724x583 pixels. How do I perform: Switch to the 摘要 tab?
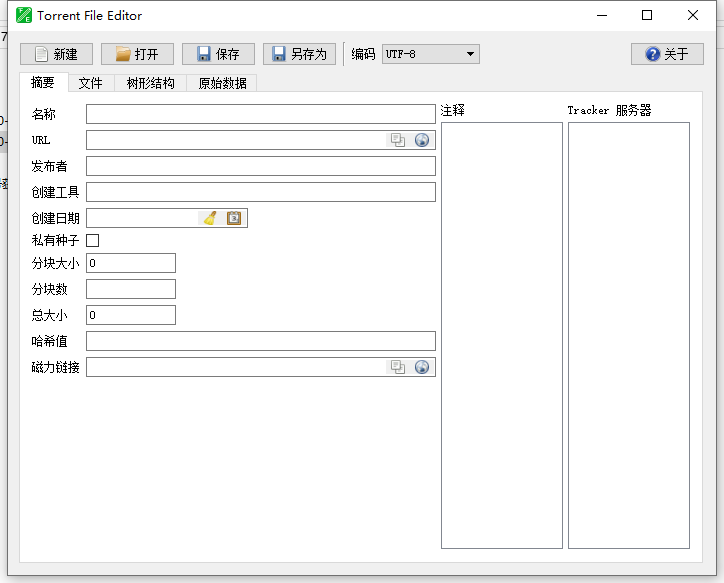[x=43, y=83]
